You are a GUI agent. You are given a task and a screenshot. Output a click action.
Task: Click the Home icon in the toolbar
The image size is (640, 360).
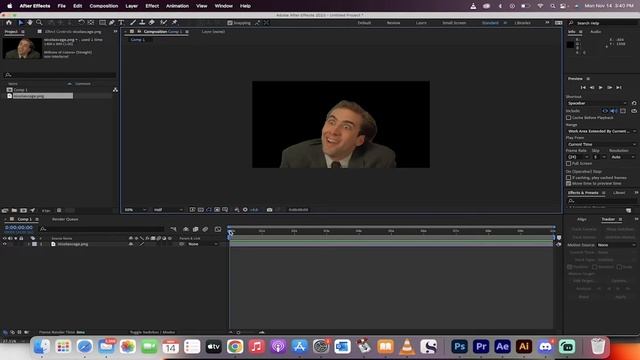(9, 23)
